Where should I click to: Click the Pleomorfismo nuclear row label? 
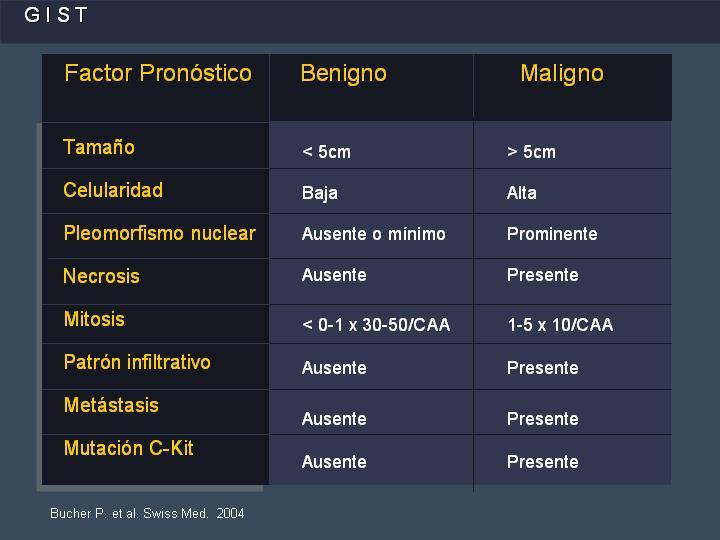pos(159,233)
